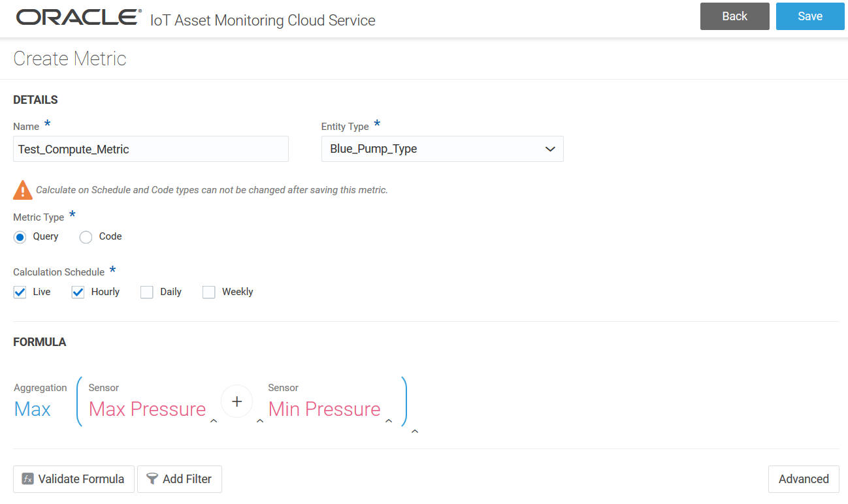Expand the caret below Max Pressure sensor
848x504 pixels.
[x=214, y=422]
